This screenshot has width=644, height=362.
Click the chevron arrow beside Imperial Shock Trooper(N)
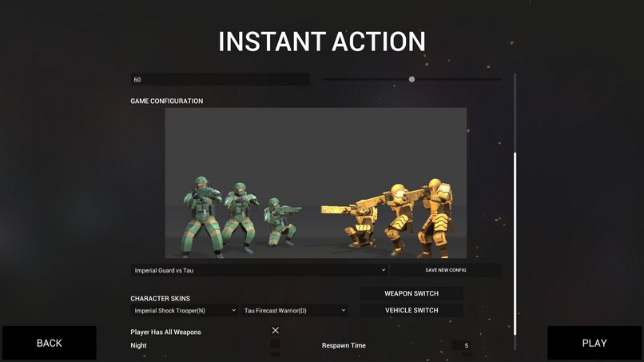pyautogui.click(x=233, y=310)
